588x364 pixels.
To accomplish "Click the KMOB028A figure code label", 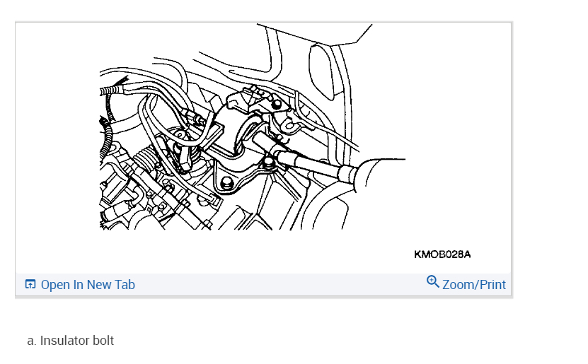I will click(x=442, y=254).
